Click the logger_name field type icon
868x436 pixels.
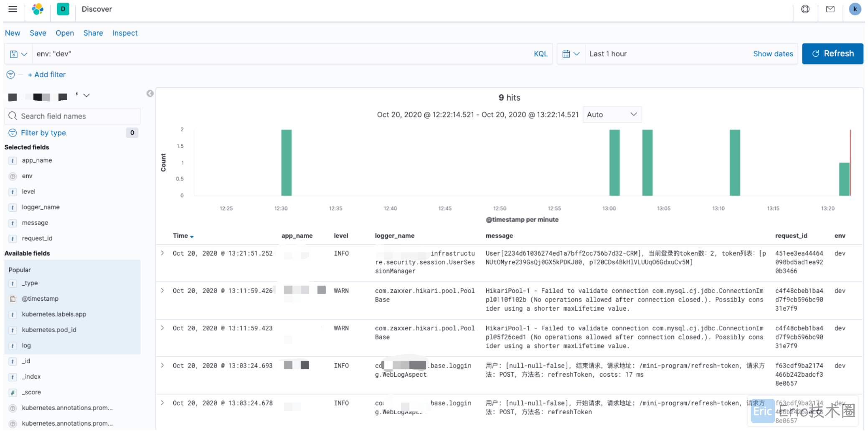coord(13,208)
